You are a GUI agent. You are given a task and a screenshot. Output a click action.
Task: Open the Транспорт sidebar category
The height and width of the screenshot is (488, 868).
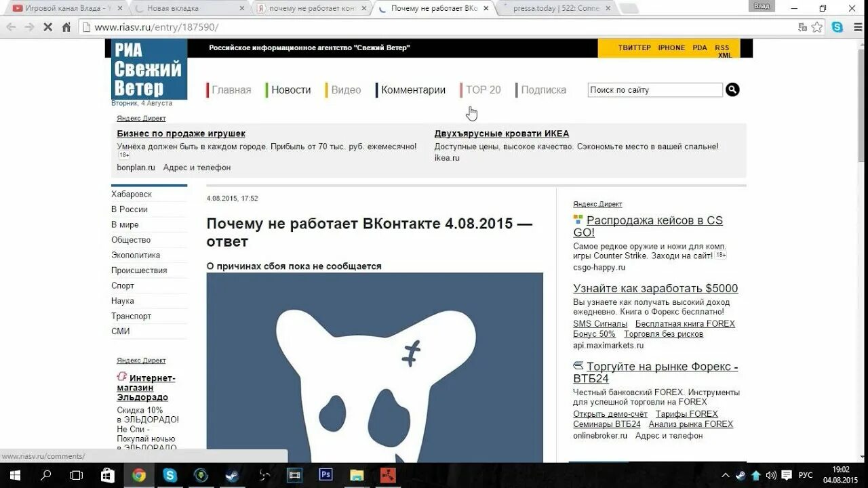(x=132, y=316)
